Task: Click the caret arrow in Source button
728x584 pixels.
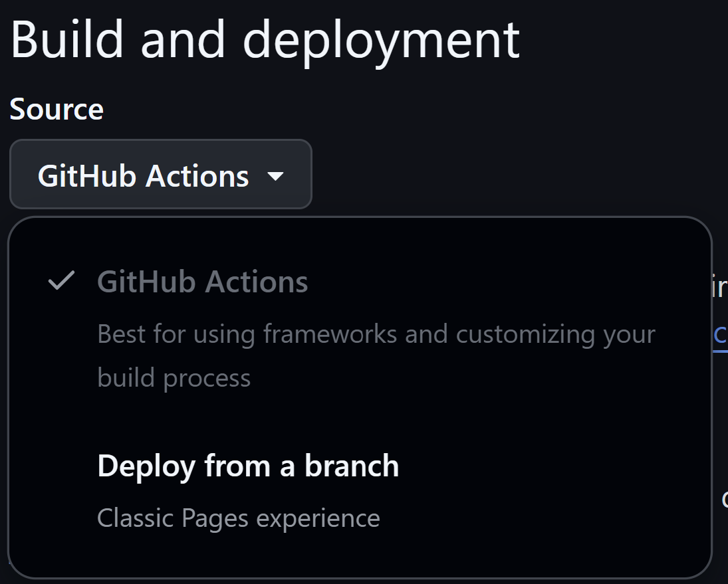Action: [x=275, y=177]
